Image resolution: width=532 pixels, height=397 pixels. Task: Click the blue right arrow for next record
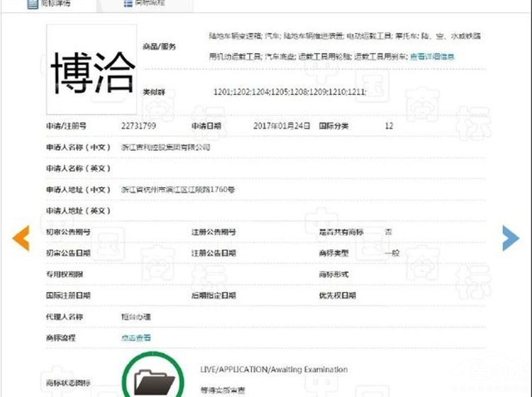pos(510,238)
